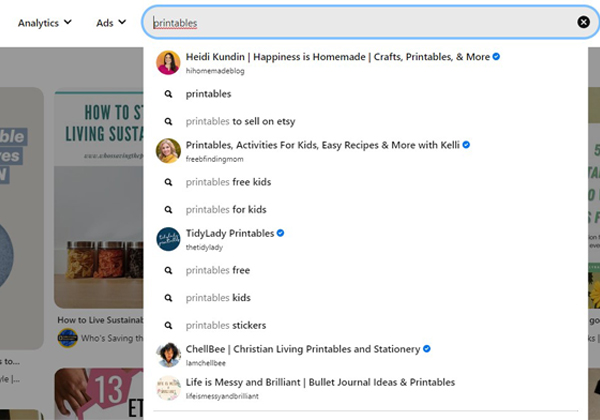Click the iamchellbee username text
600x420 pixels.
[205, 363]
